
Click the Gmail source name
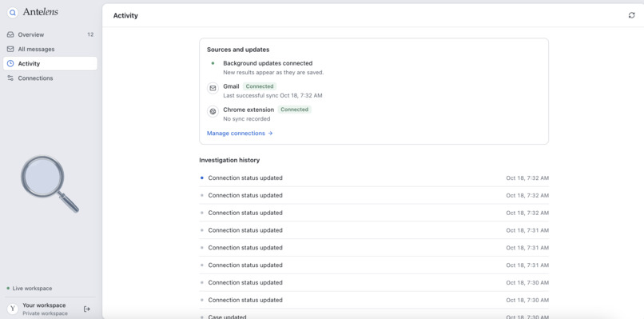[231, 86]
